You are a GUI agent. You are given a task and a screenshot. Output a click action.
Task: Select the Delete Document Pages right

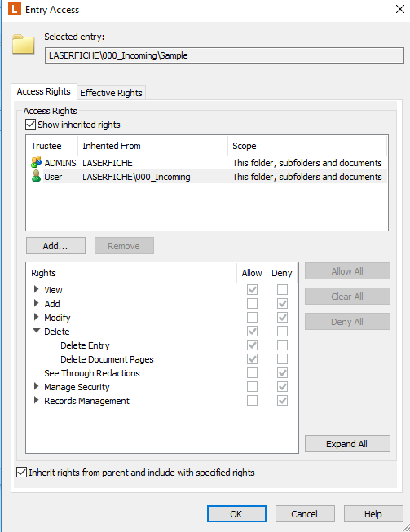(107, 359)
